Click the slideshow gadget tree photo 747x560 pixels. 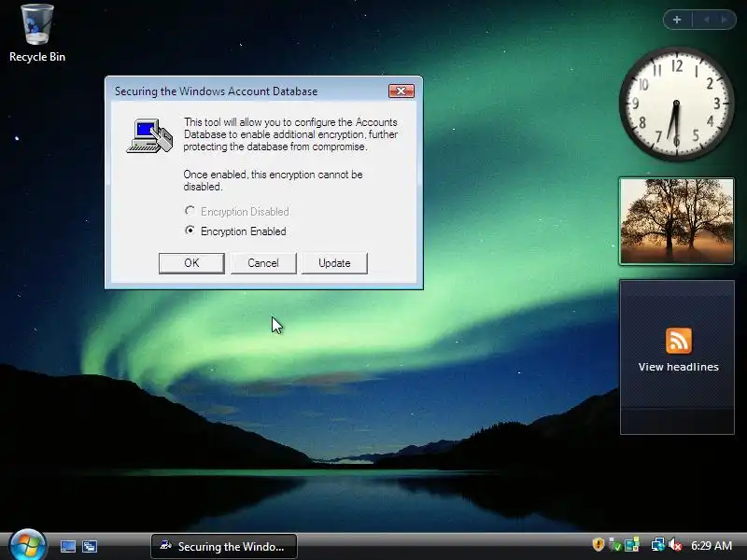click(676, 221)
